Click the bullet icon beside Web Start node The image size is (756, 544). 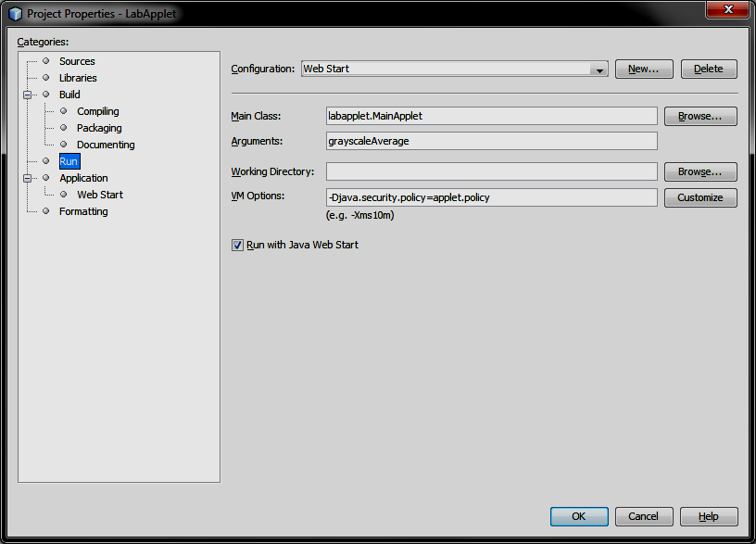point(63,195)
